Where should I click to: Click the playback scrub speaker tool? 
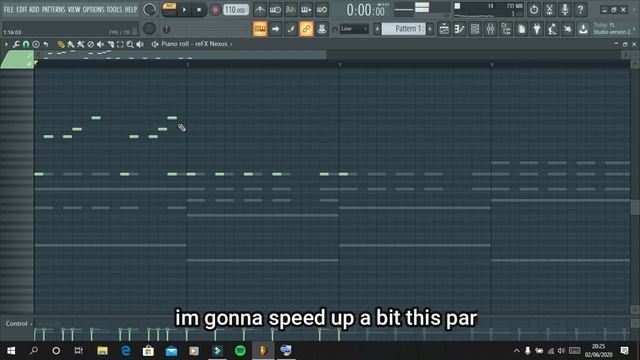(140, 44)
